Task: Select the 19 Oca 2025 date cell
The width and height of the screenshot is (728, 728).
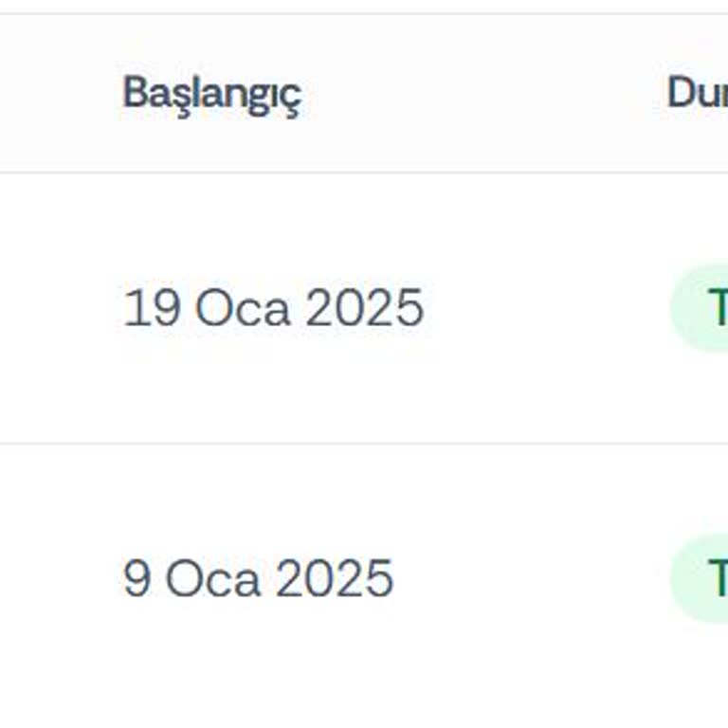Action: (x=273, y=308)
